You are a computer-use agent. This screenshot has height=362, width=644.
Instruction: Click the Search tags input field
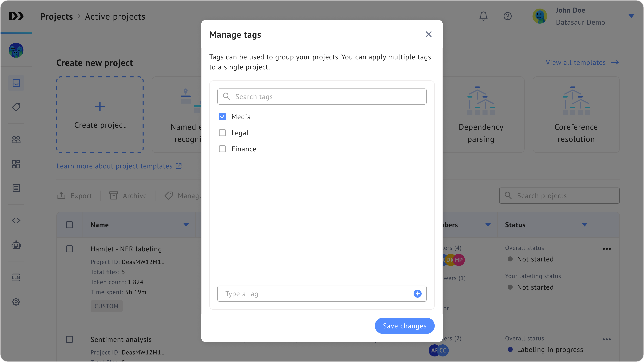click(x=322, y=97)
